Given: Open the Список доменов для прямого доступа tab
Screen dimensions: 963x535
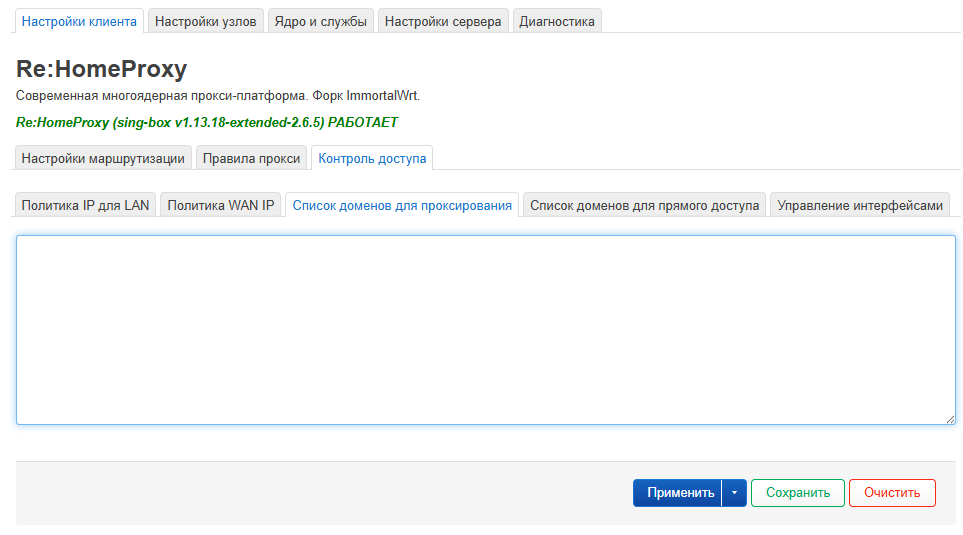Looking at the screenshot, I should pyautogui.click(x=645, y=205).
